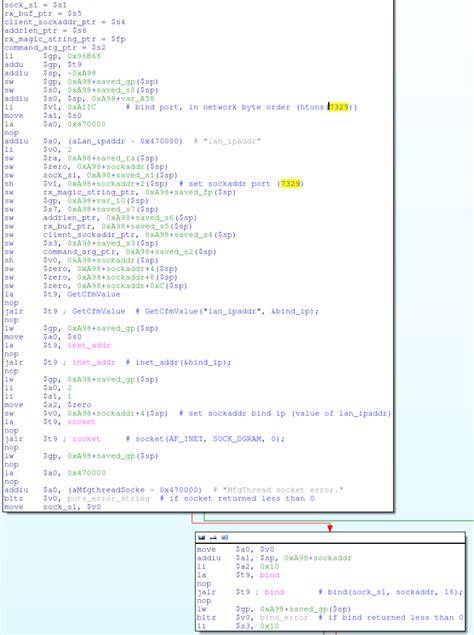Viewport: 474px width, 635px height.
Task: Click the 'move $a1, $s0' instruction
Action: tap(43, 115)
